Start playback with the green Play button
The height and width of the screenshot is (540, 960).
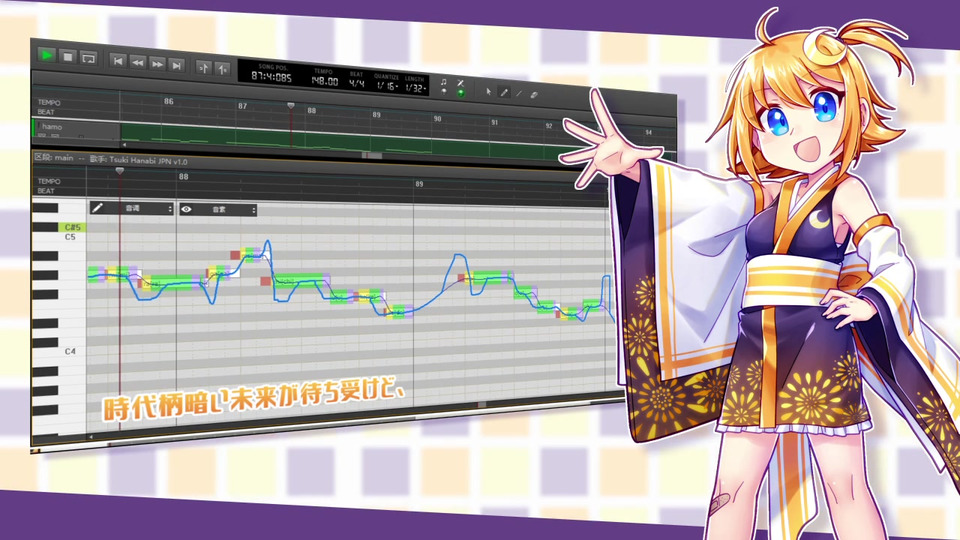[46, 55]
